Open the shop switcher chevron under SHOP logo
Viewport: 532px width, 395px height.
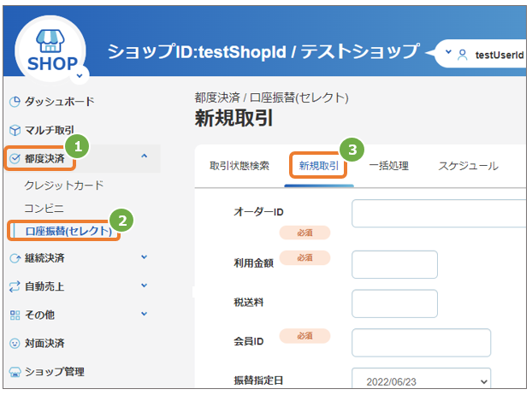[x=80, y=76]
